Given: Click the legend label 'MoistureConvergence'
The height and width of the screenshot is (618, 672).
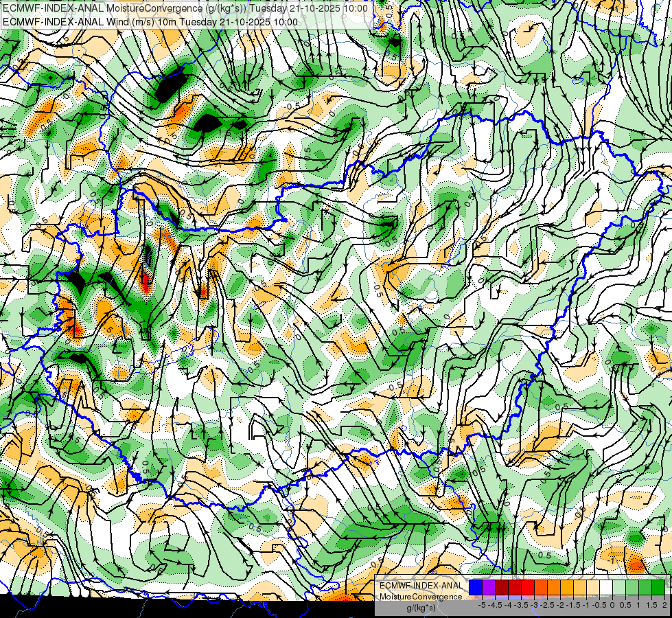Looking at the screenshot, I should coord(421,597).
